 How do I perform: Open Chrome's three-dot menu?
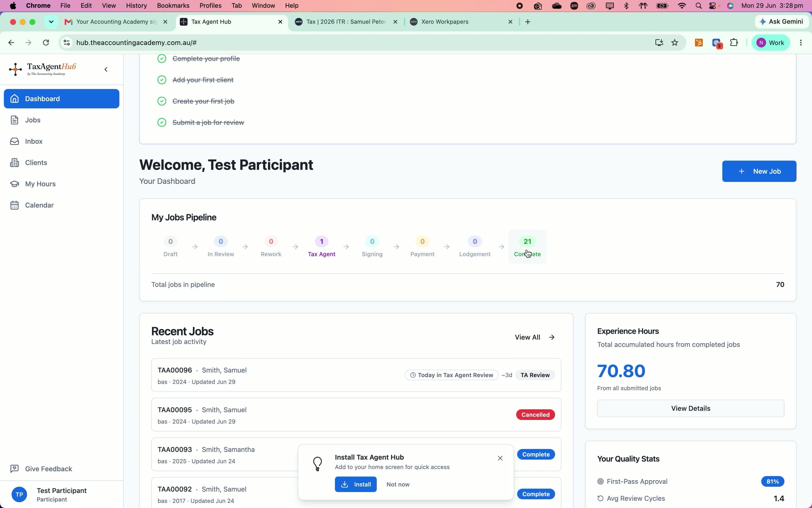tap(801, 43)
